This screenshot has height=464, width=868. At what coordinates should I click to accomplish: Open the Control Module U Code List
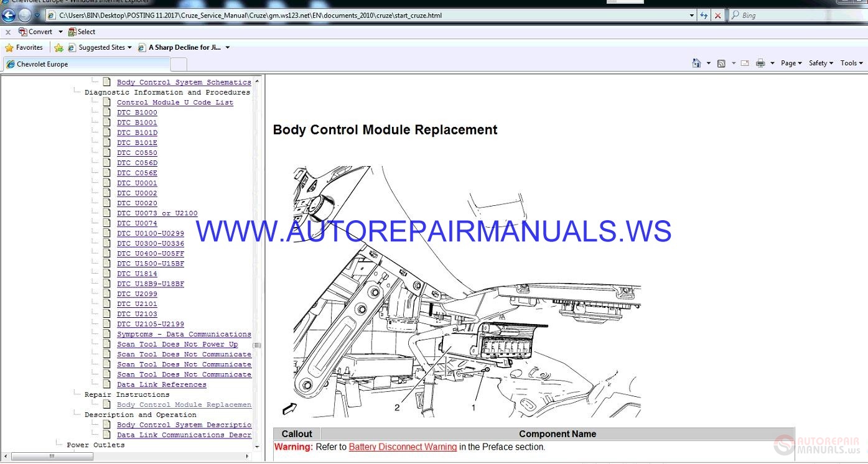tap(175, 103)
